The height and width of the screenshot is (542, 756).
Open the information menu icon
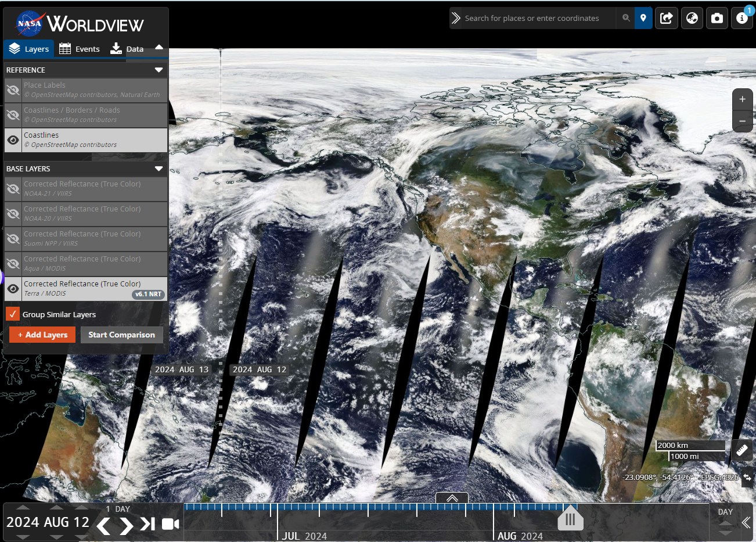(x=742, y=18)
